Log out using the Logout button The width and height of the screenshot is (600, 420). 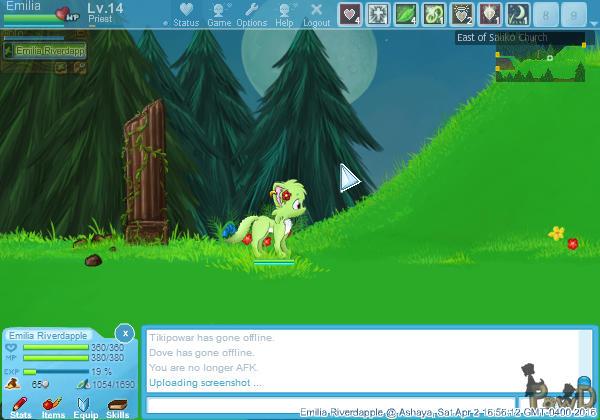(316, 14)
